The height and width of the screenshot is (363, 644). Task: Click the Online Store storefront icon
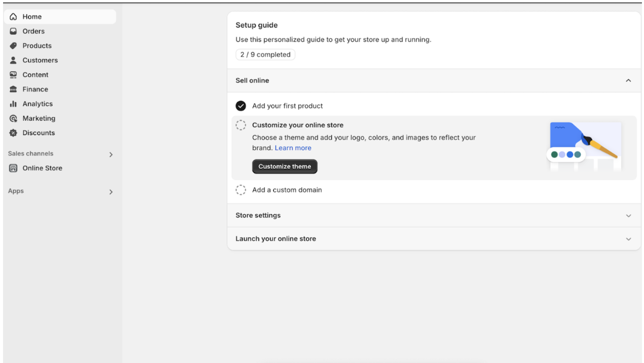[13, 168]
